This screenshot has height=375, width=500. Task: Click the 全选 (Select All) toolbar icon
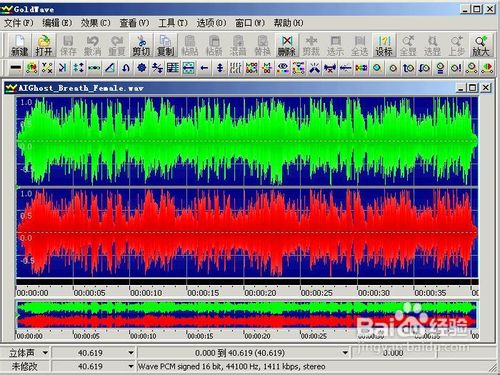click(360, 45)
